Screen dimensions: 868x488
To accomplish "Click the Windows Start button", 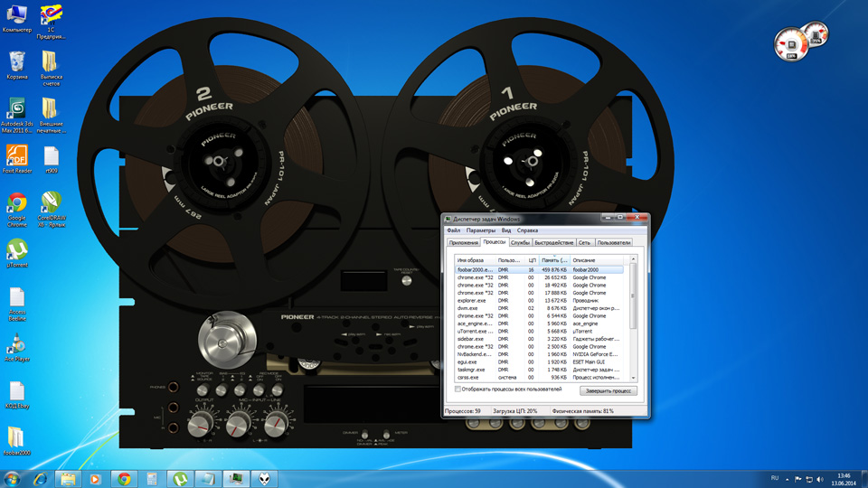I will coord(13,479).
